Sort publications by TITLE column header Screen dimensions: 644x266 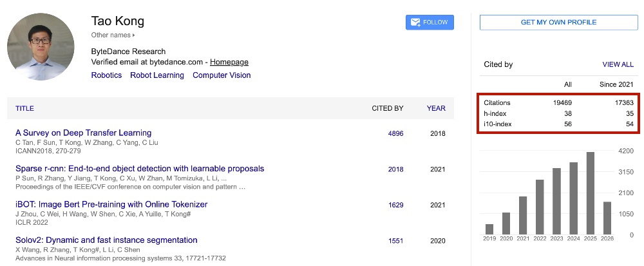point(24,108)
